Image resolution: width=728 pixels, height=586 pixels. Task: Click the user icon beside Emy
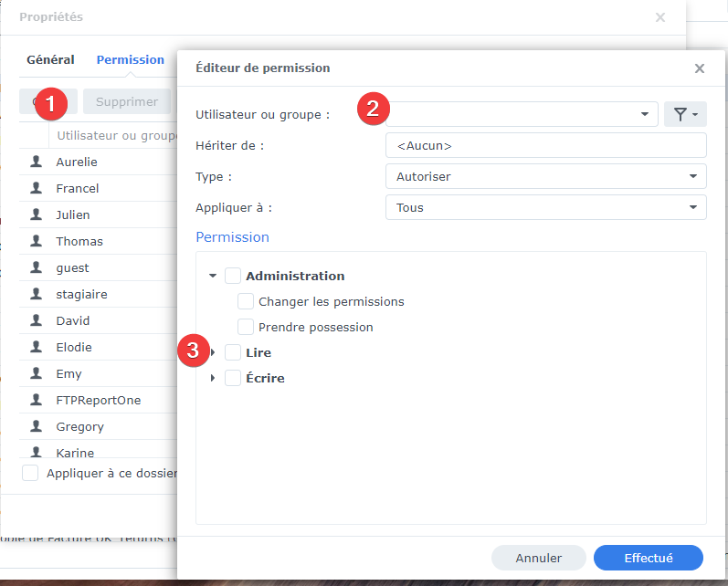coord(37,373)
